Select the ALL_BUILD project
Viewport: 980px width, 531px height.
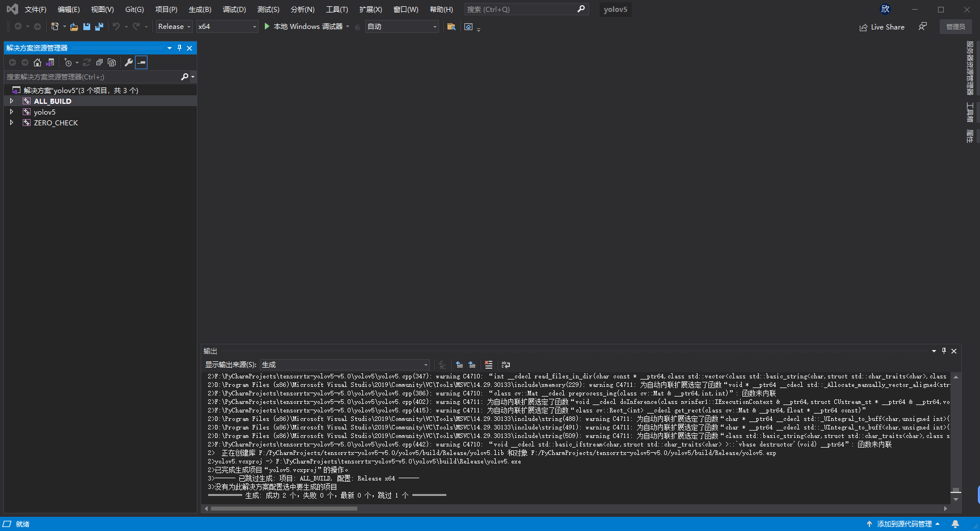click(x=52, y=101)
